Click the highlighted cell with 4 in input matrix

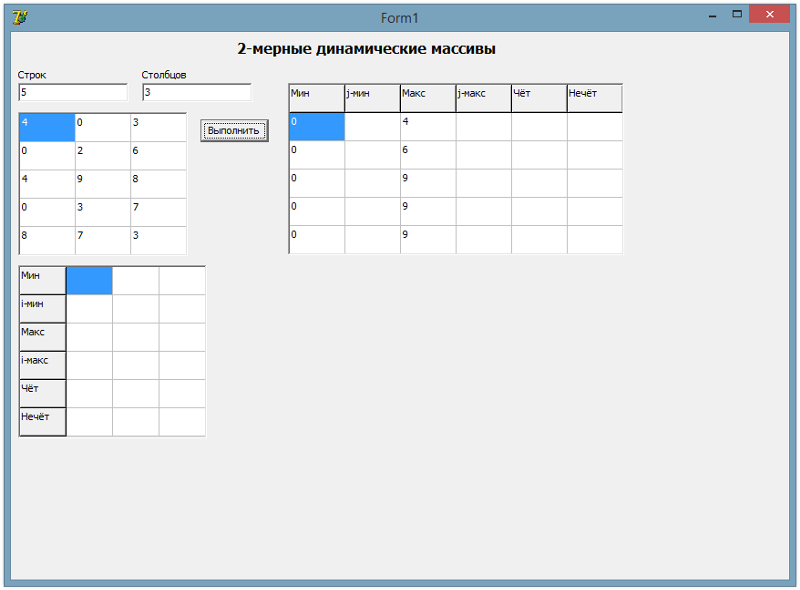coord(46,128)
